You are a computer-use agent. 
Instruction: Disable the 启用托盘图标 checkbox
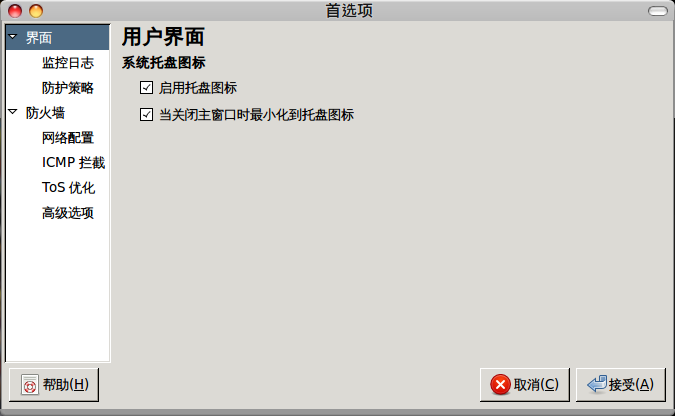coord(146,88)
